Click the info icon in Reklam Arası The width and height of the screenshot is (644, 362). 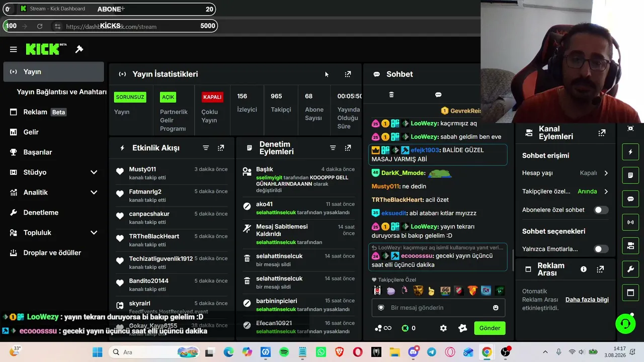584,269
